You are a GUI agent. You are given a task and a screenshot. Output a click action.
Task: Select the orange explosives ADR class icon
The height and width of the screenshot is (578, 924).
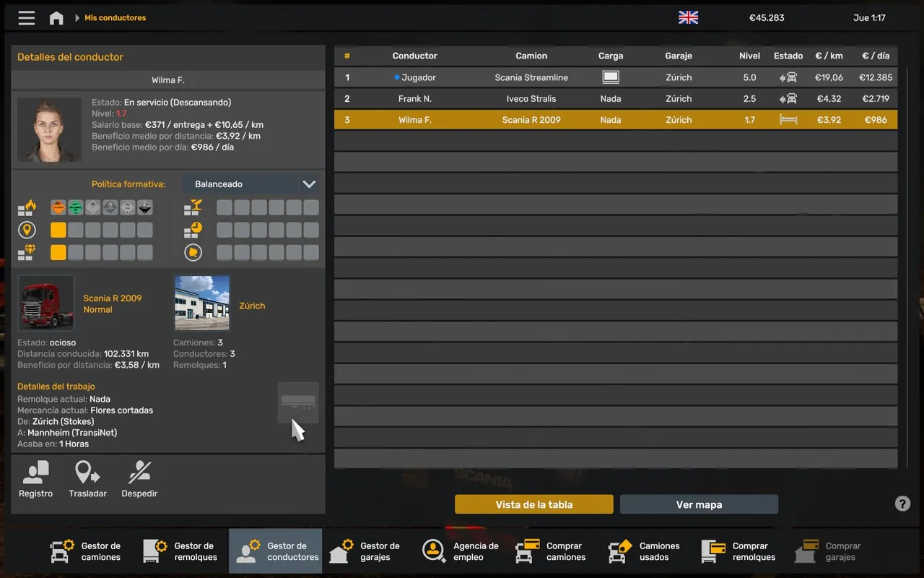(x=58, y=208)
